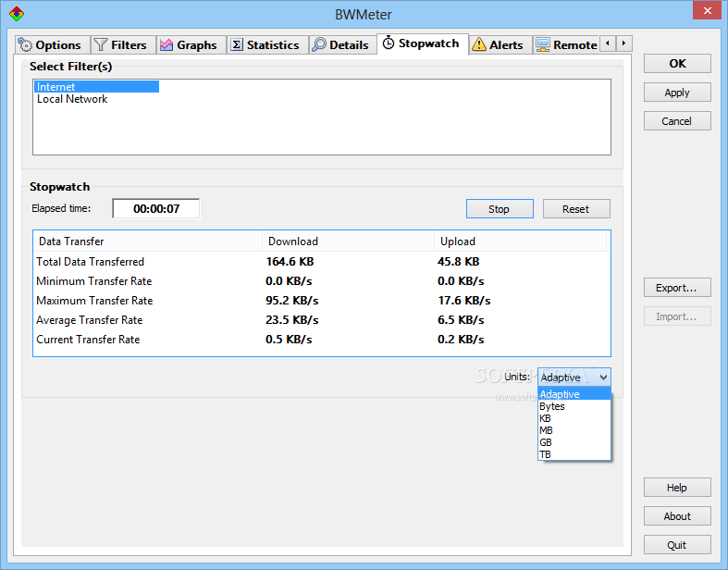
Task: Open the Help button
Action: [x=677, y=488]
